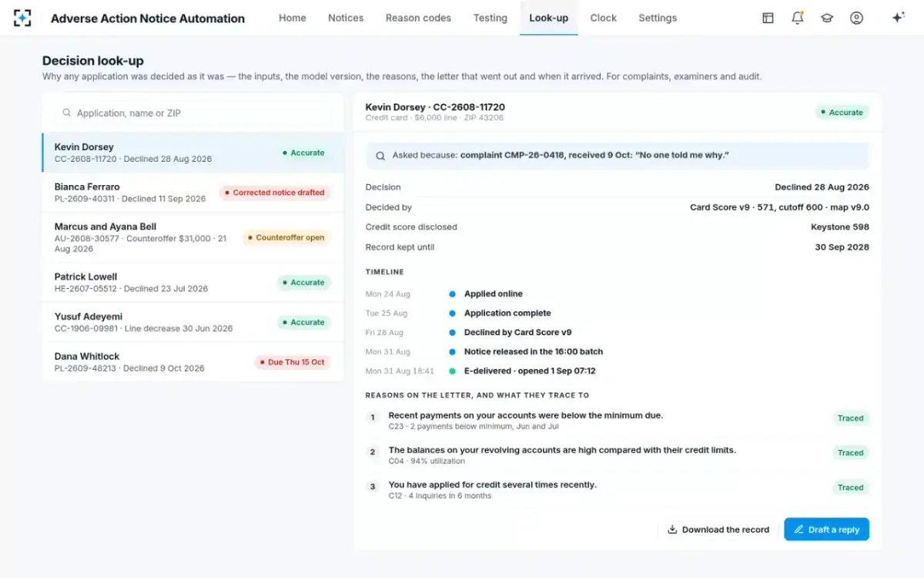
Task: Click the Traced badge for reason C23
Action: [x=850, y=418]
